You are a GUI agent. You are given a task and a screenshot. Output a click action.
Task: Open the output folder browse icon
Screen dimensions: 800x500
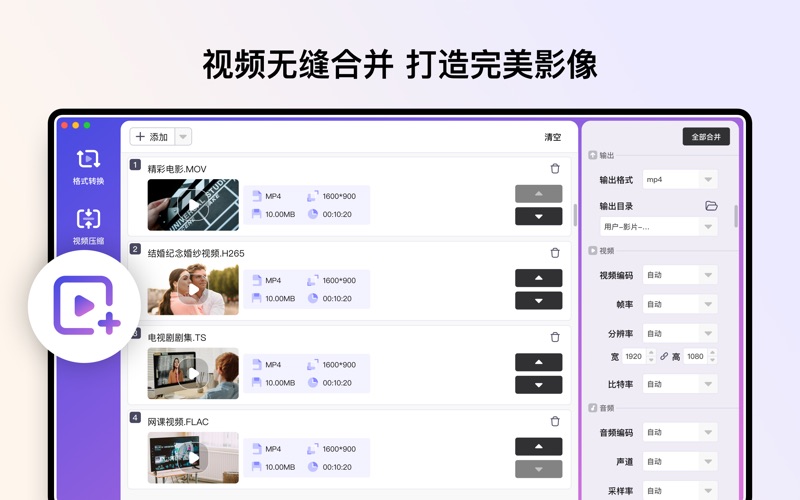tap(711, 206)
